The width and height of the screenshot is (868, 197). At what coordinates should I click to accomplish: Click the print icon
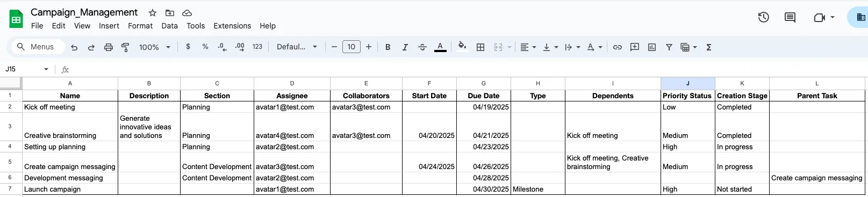(109, 47)
